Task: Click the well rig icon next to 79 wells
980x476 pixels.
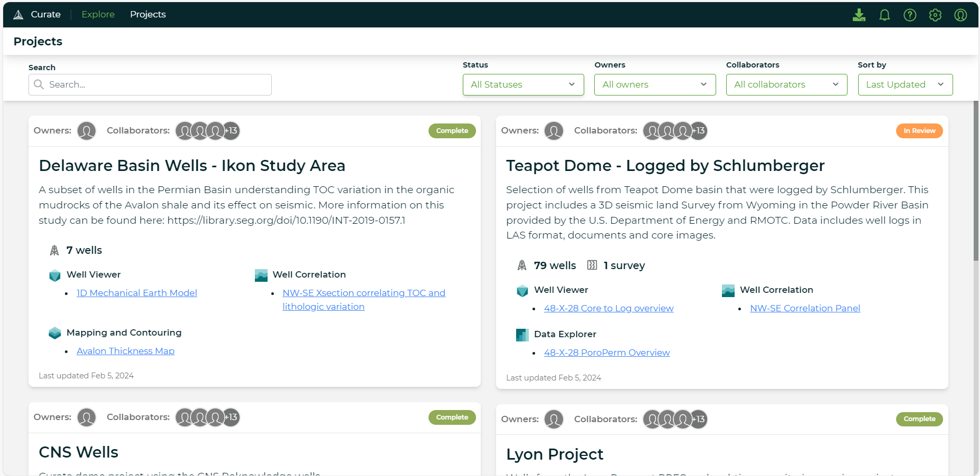Action: point(522,265)
